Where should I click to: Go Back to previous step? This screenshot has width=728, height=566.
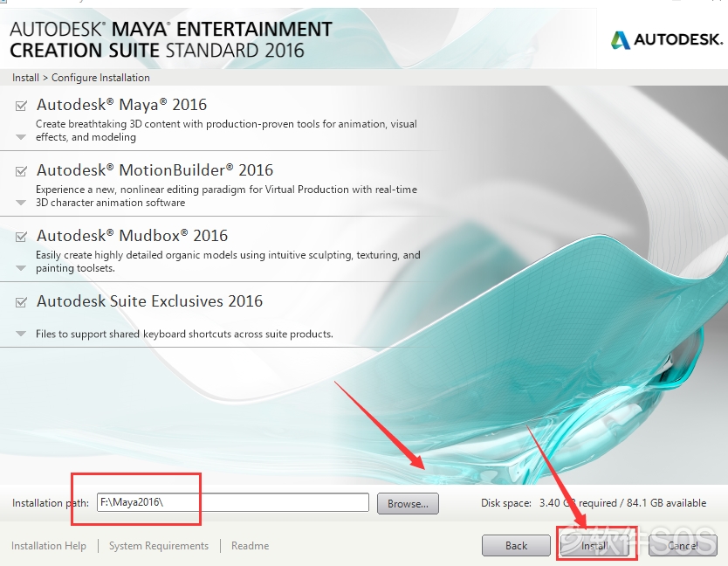tap(516, 546)
